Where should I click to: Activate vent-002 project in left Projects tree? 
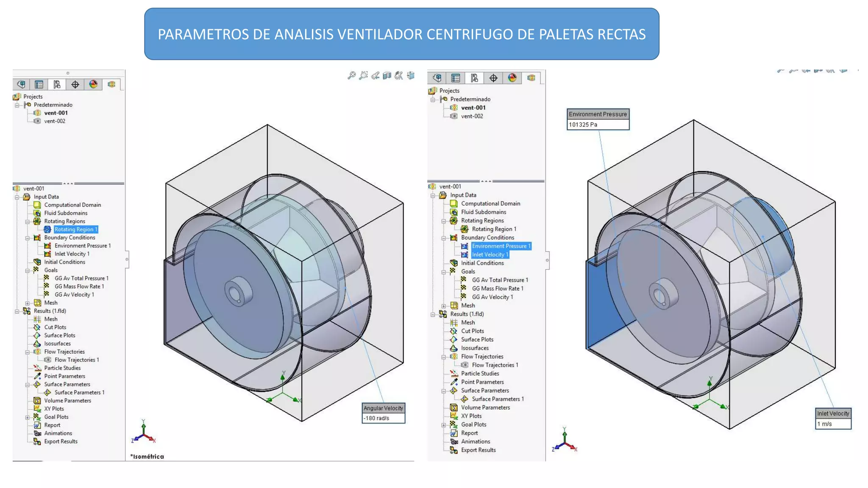(x=55, y=121)
